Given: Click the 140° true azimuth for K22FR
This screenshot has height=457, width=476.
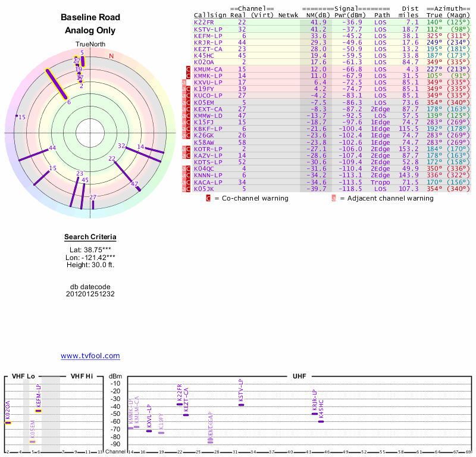Looking at the screenshot, I should pyautogui.click(x=434, y=22).
